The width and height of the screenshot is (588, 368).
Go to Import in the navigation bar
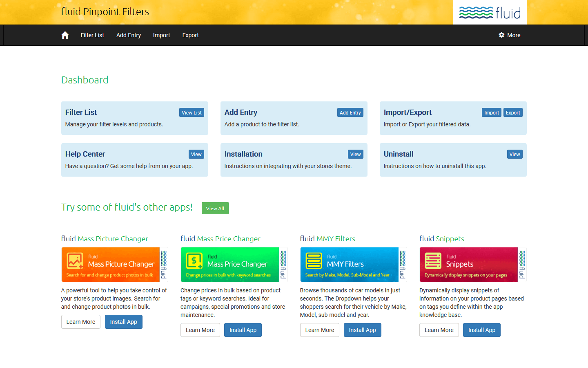161,35
